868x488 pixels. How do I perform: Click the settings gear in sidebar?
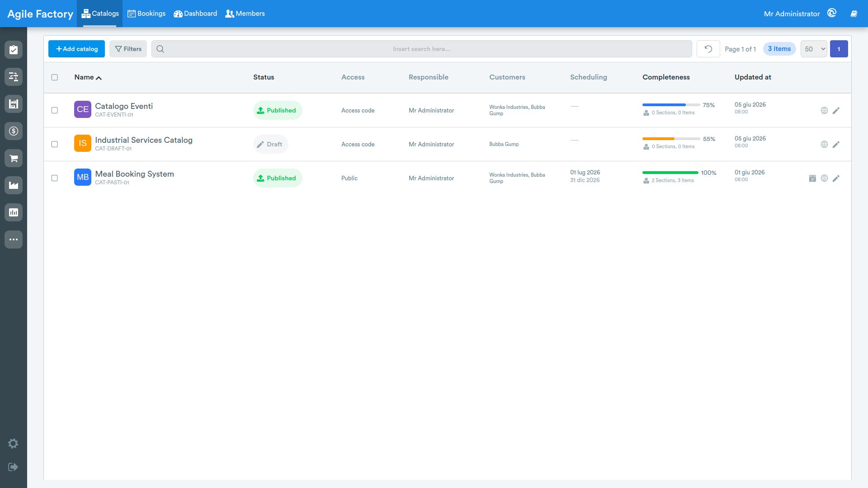pyautogui.click(x=13, y=443)
